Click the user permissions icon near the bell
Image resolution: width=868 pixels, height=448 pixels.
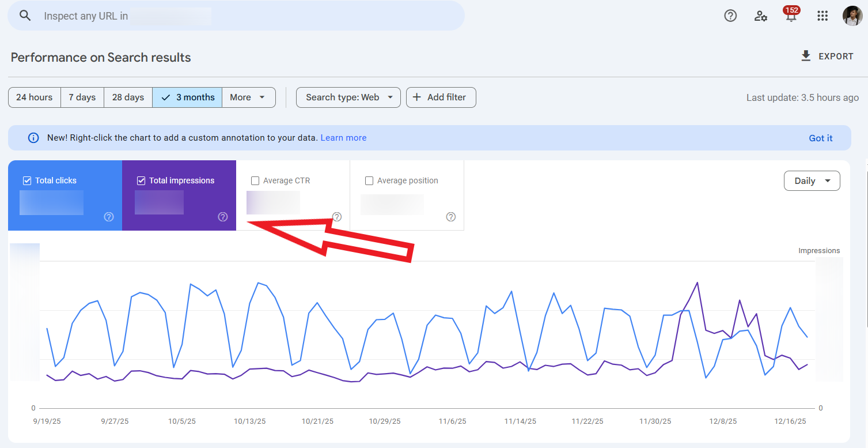760,16
